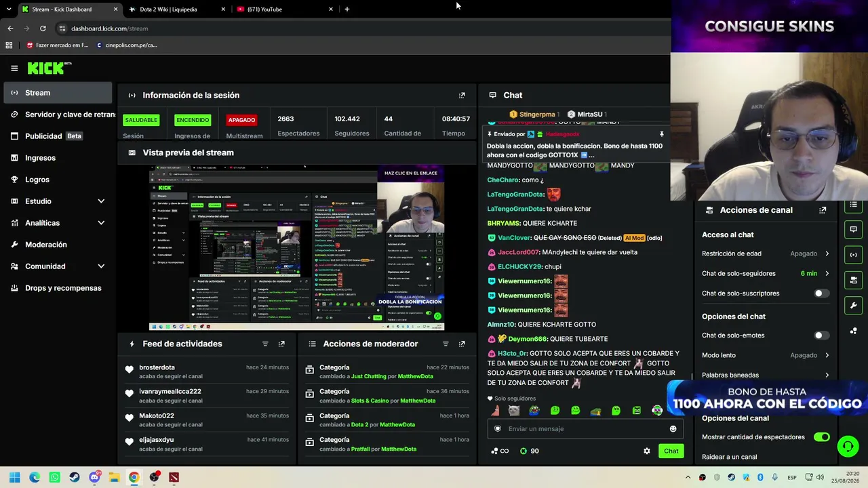Image resolution: width=868 pixels, height=488 pixels.
Task: Filter the Feed de actividades
Action: [265, 344]
